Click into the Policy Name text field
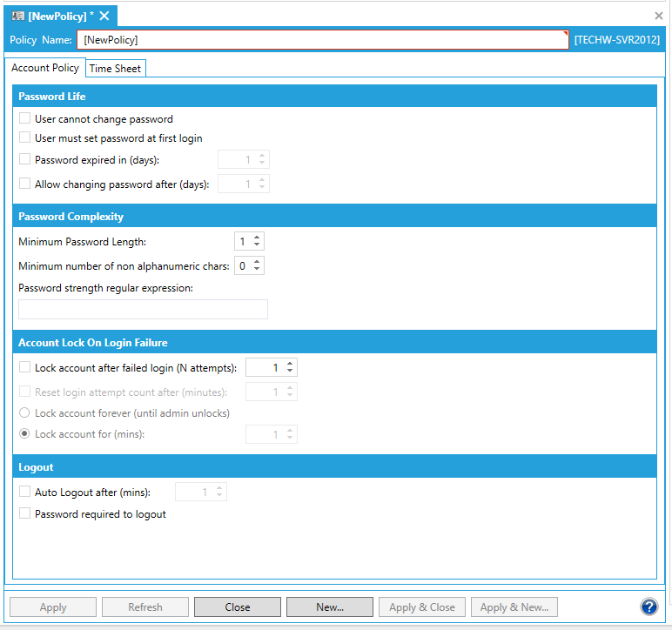The height and width of the screenshot is (630, 672). [x=322, y=40]
